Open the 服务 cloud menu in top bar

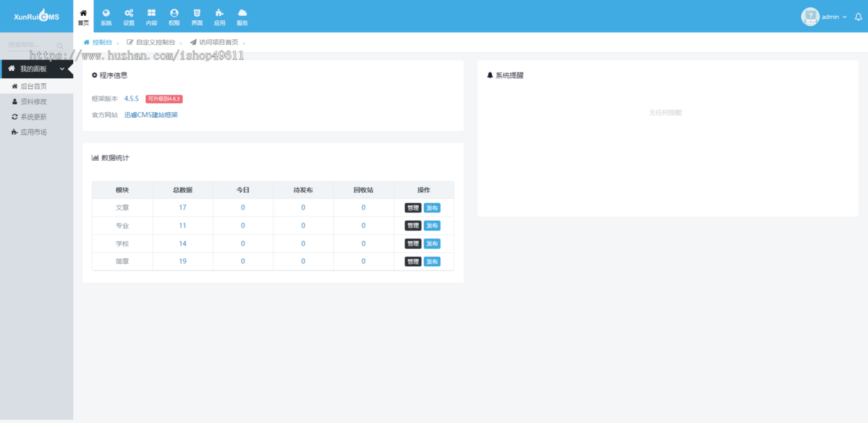tap(242, 17)
